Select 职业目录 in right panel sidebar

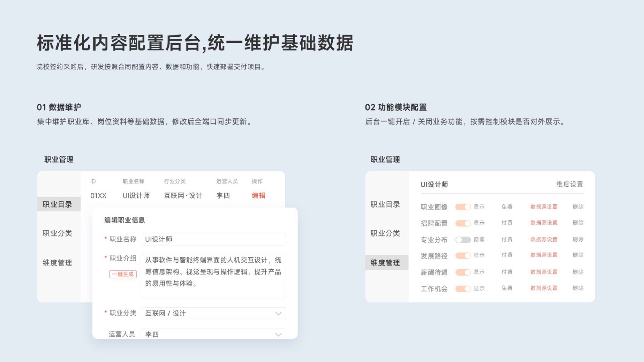point(385,204)
